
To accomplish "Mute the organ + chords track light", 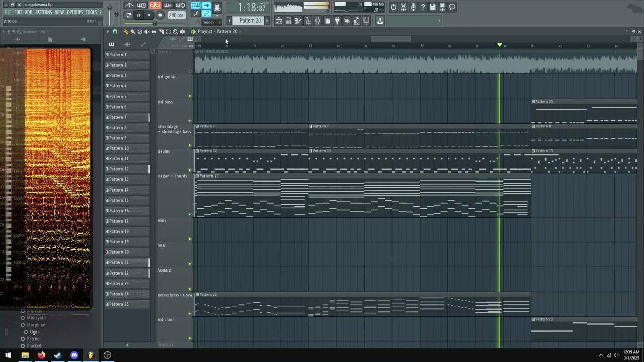I will tap(190, 214).
